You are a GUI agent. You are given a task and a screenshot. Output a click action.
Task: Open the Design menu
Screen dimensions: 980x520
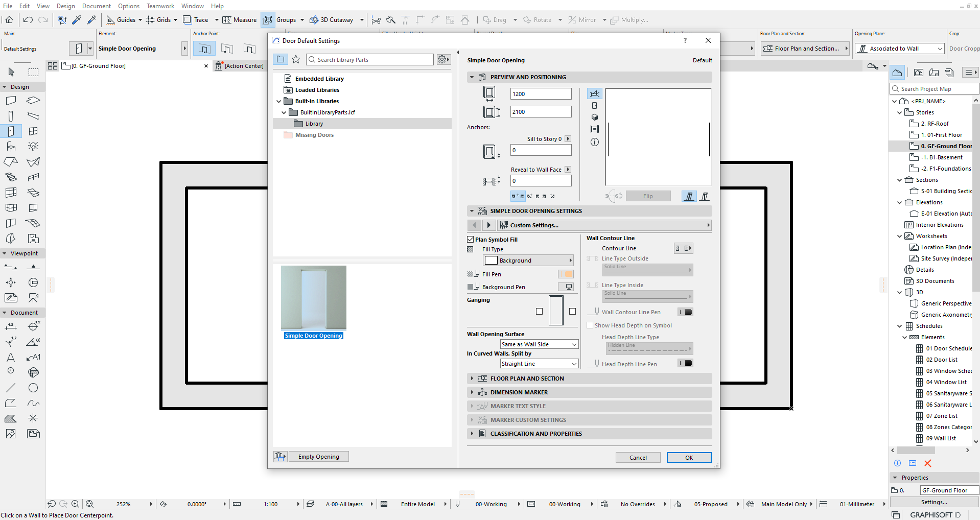coord(66,6)
